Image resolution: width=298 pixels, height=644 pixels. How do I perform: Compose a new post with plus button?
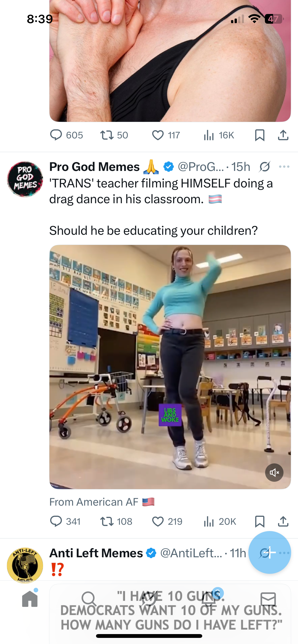[270, 552]
